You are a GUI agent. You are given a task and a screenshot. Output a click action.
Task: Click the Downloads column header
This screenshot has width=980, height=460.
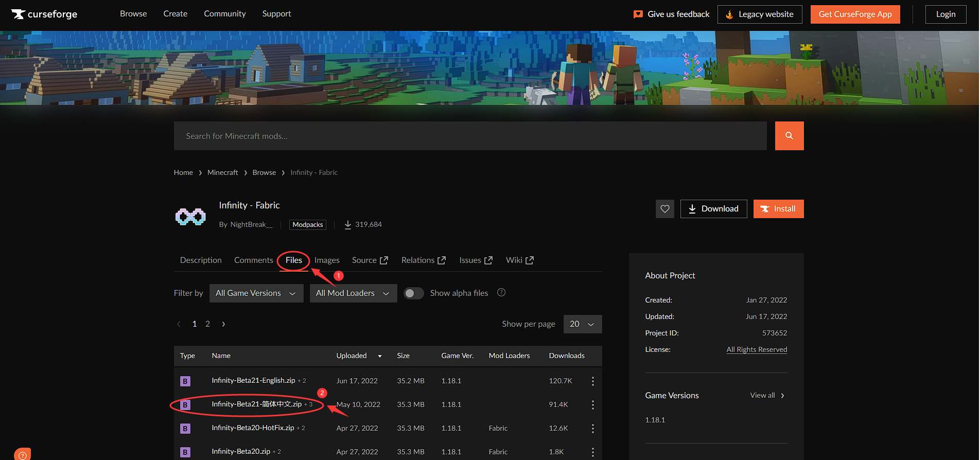(567, 356)
